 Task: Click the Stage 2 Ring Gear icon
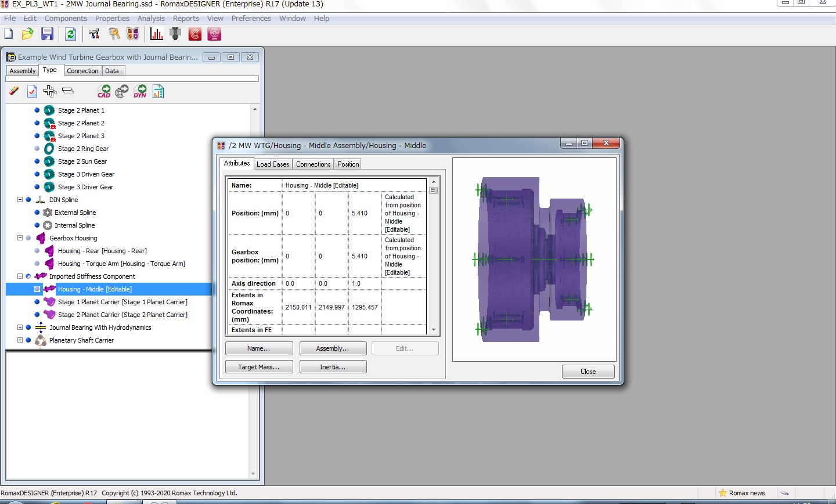[49, 149]
